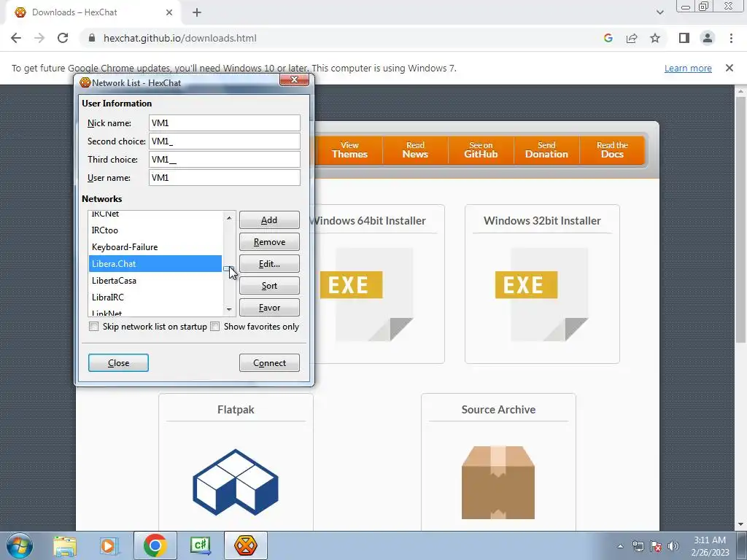Switch to HexChat in the taskbar
The height and width of the screenshot is (560, 747).
coord(245,545)
